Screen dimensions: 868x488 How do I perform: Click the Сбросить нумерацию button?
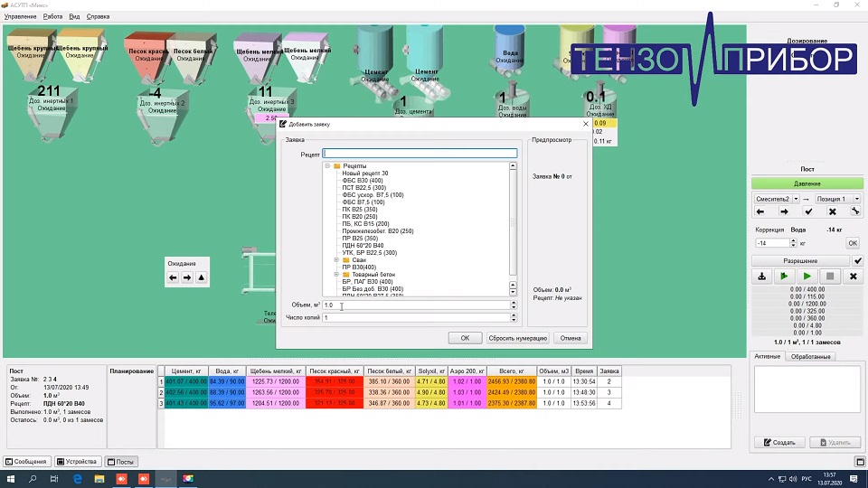(x=517, y=338)
